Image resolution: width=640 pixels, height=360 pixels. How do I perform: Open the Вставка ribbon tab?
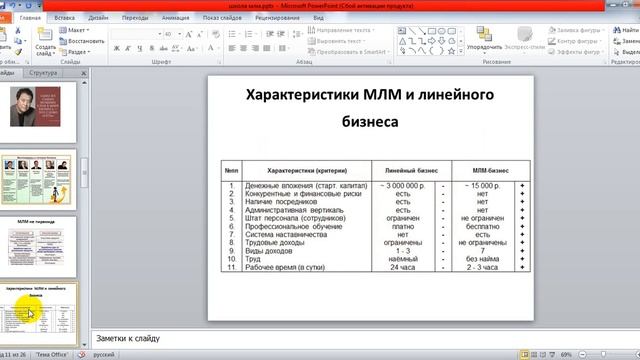click(64, 18)
